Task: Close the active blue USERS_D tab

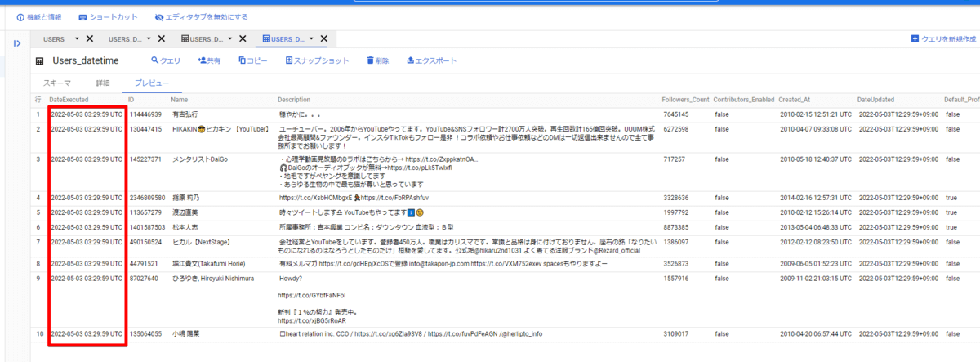Action: pos(323,39)
